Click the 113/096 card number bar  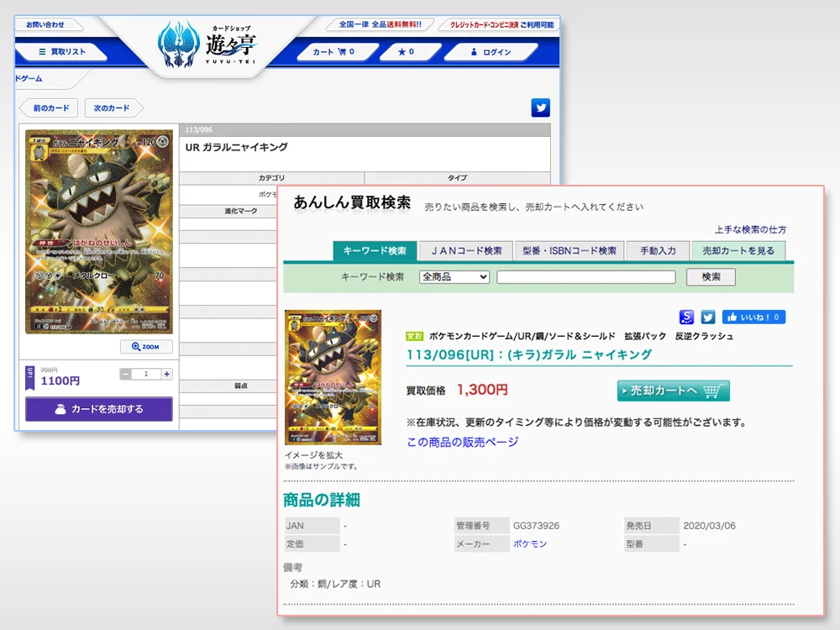pos(365,129)
